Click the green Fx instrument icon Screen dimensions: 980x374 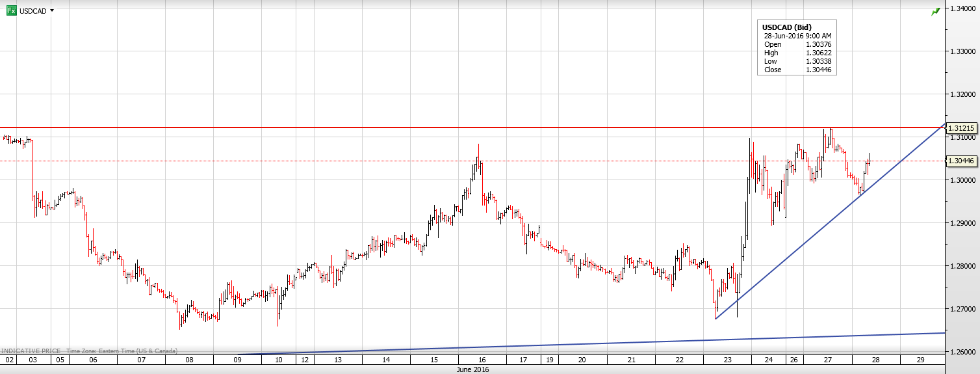click(x=11, y=11)
